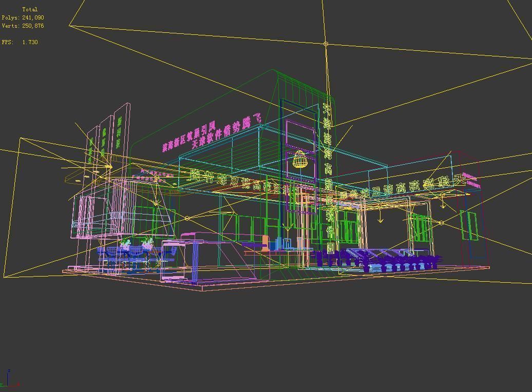
Task: Click the "FPS: 1.730" readout
Action: [x=20, y=42]
